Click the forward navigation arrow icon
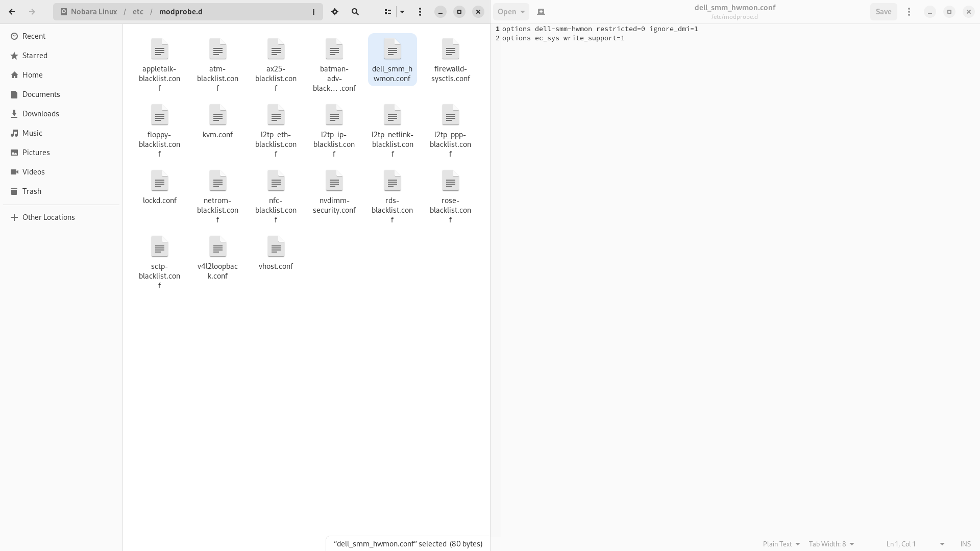This screenshot has width=980, height=551. [32, 11]
